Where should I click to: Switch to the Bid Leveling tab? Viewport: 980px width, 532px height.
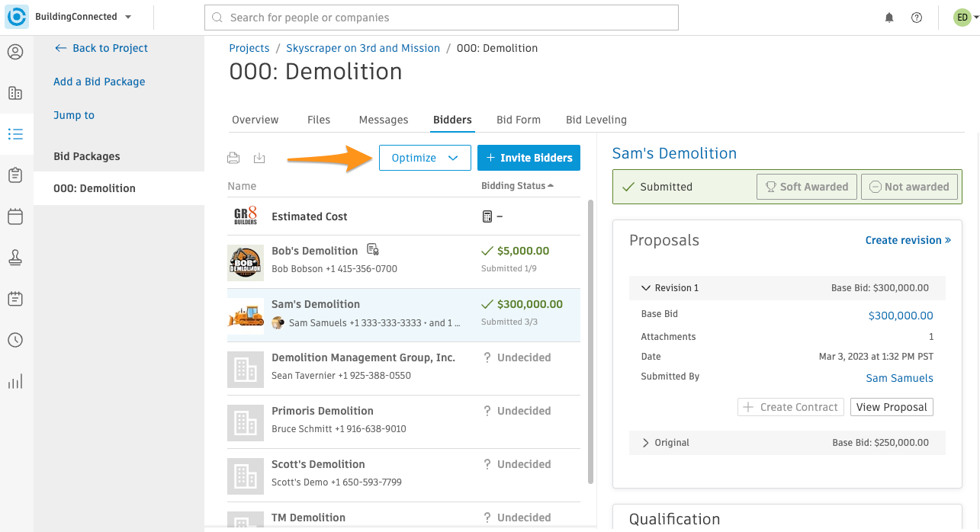(596, 120)
